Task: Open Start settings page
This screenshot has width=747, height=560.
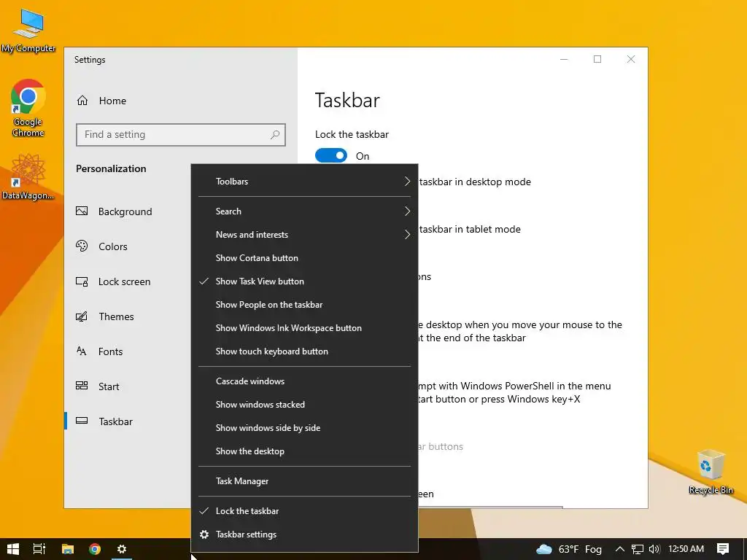Action: click(x=98, y=386)
